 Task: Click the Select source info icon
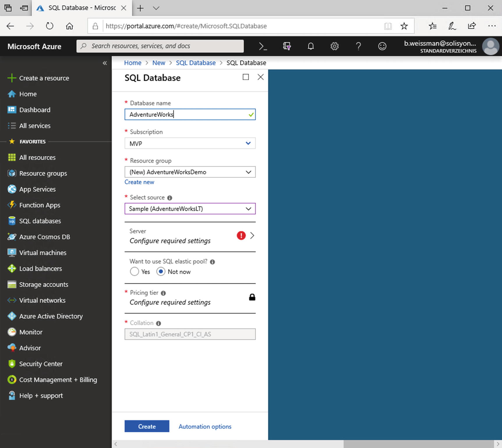point(170,198)
